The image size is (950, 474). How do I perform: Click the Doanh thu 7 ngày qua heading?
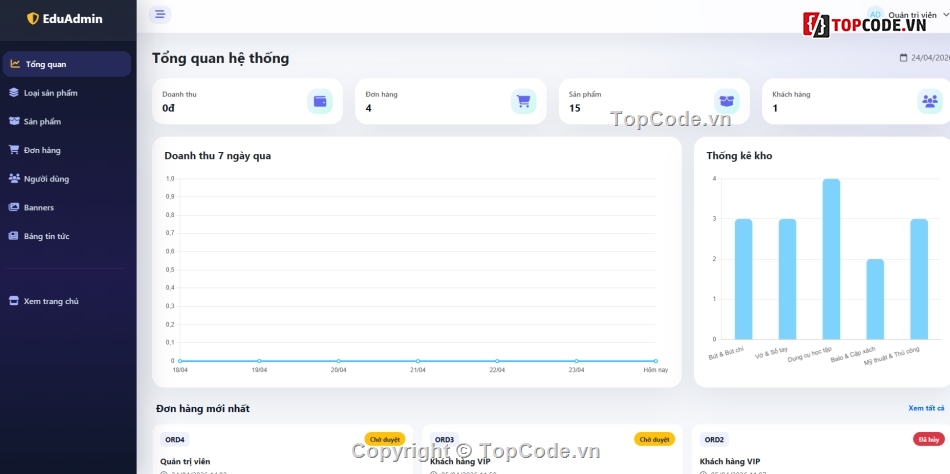tap(218, 156)
